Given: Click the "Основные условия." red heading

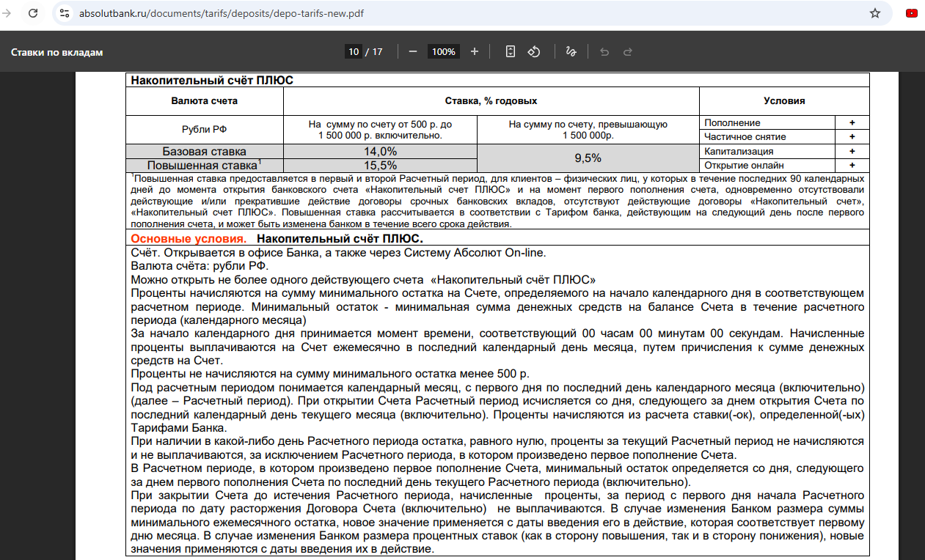Looking at the screenshot, I should (189, 239).
